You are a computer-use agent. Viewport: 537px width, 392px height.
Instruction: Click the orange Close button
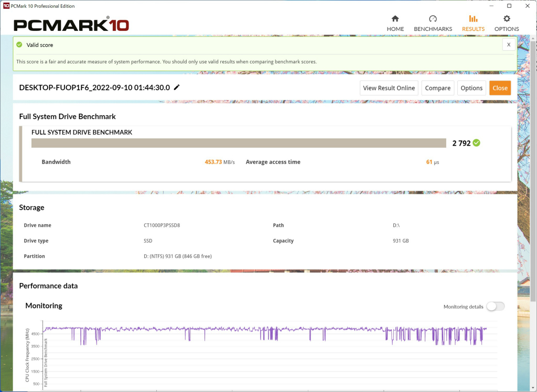[500, 88]
